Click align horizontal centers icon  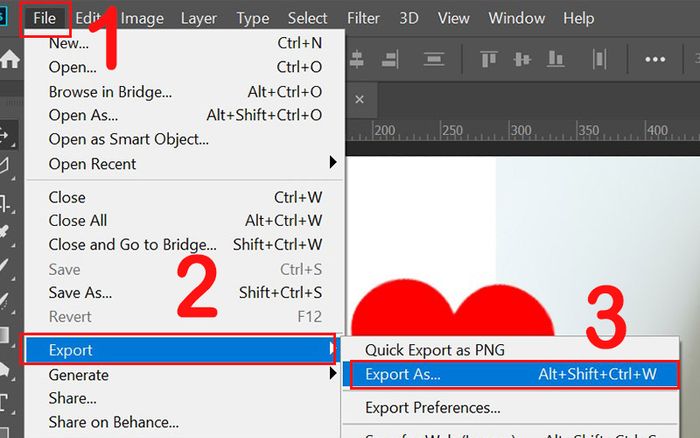357,59
